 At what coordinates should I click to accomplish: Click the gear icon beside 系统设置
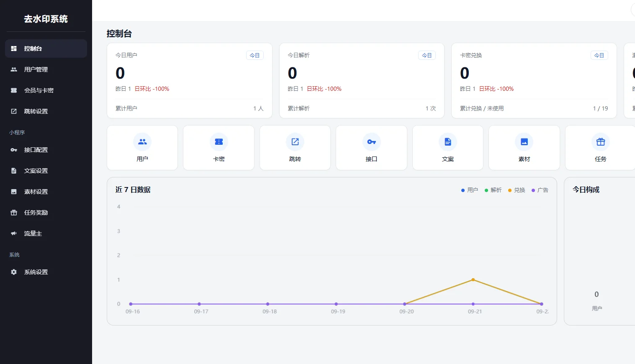[x=14, y=272]
